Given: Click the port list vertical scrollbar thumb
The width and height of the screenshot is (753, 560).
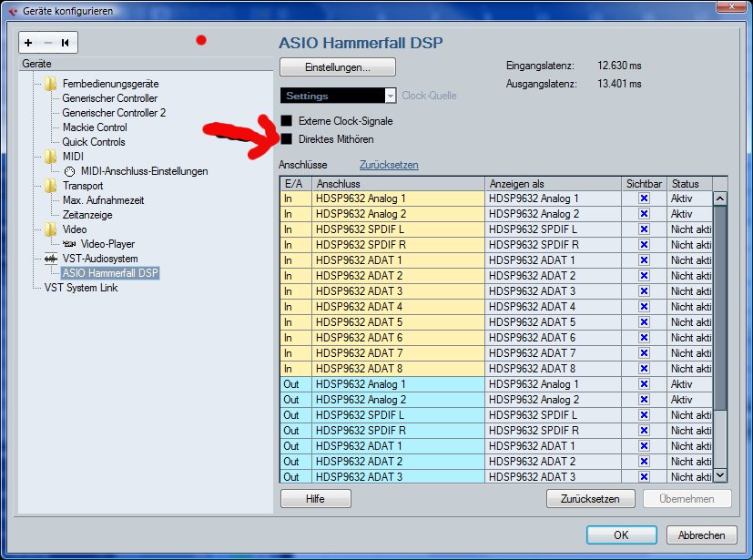Looking at the screenshot, I should point(720,308).
